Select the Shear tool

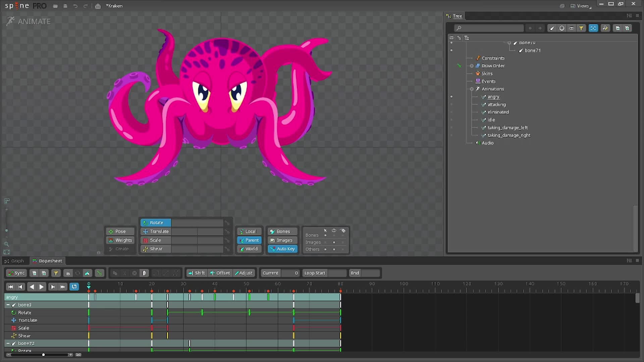[155, 249]
